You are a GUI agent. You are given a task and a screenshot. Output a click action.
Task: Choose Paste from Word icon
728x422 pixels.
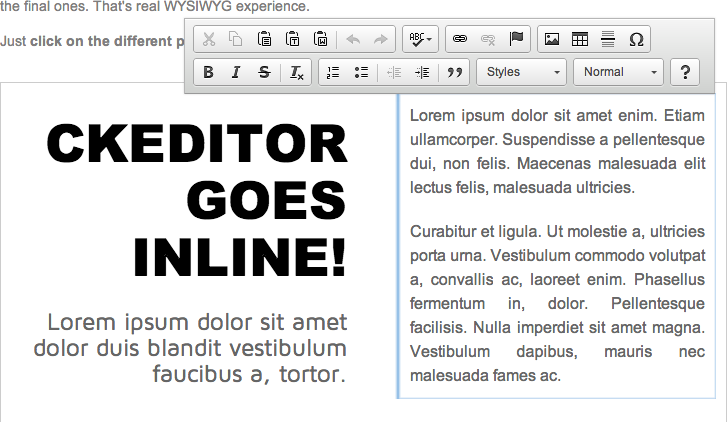[x=320, y=39]
